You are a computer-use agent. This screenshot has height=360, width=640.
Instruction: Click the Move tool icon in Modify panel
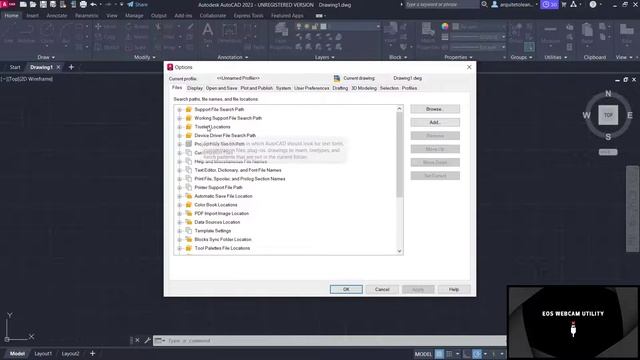tap(98, 27)
